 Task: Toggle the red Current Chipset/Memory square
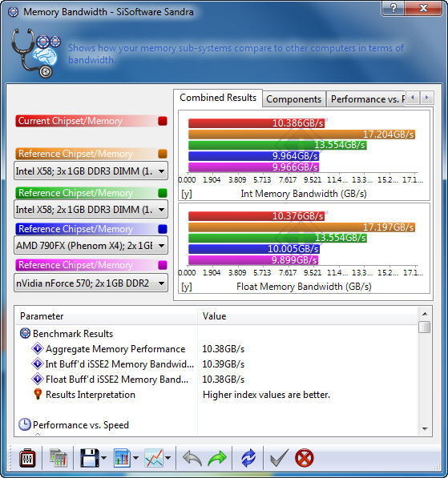click(x=163, y=121)
